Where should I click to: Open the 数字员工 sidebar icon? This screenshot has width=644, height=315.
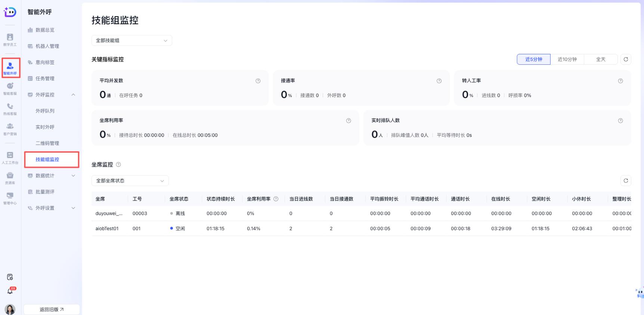(10, 39)
